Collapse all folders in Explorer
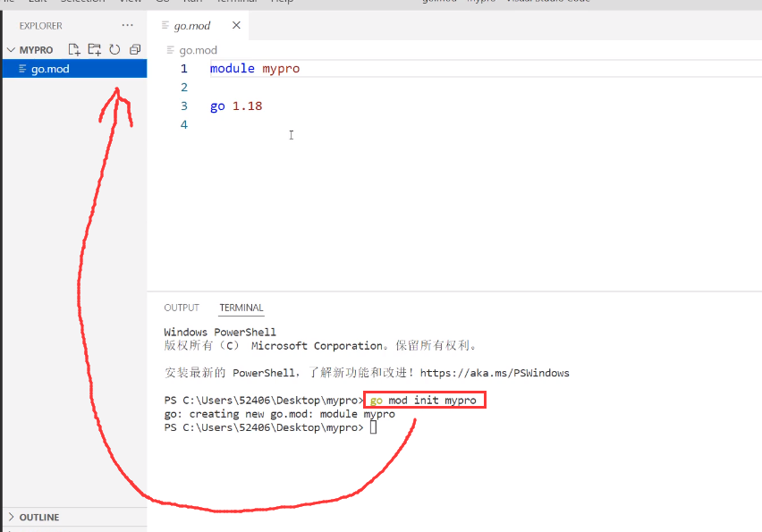The image size is (762, 532). (x=135, y=49)
